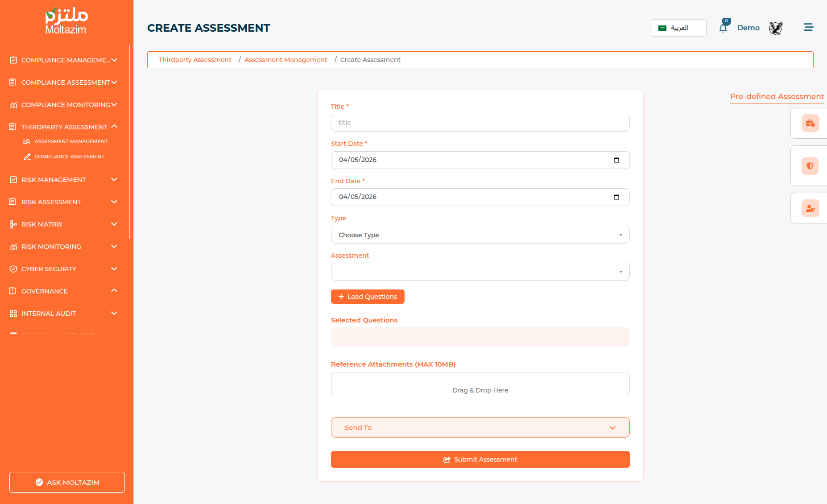Open Compliance Assessment sidebar sub-item
The height and width of the screenshot is (504, 827).
pyautogui.click(x=69, y=157)
